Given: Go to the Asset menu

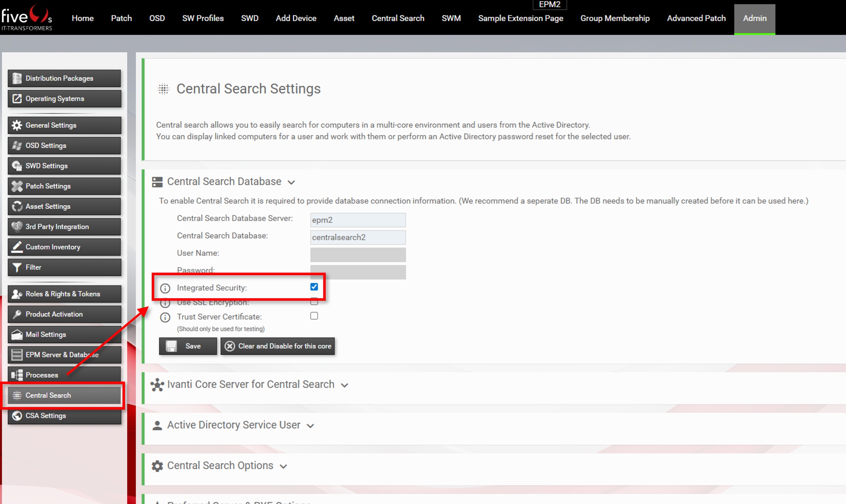Looking at the screenshot, I should [344, 18].
